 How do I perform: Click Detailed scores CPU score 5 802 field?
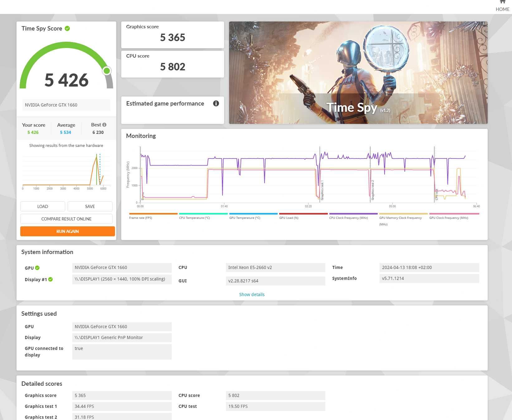[275, 395]
